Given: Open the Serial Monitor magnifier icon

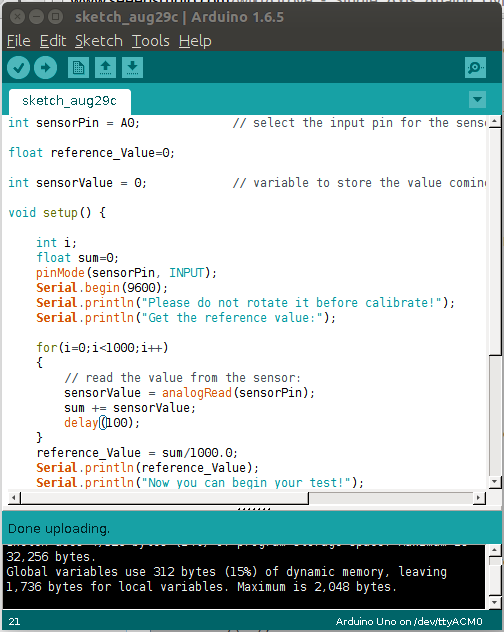Looking at the screenshot, I should (475, 67).
